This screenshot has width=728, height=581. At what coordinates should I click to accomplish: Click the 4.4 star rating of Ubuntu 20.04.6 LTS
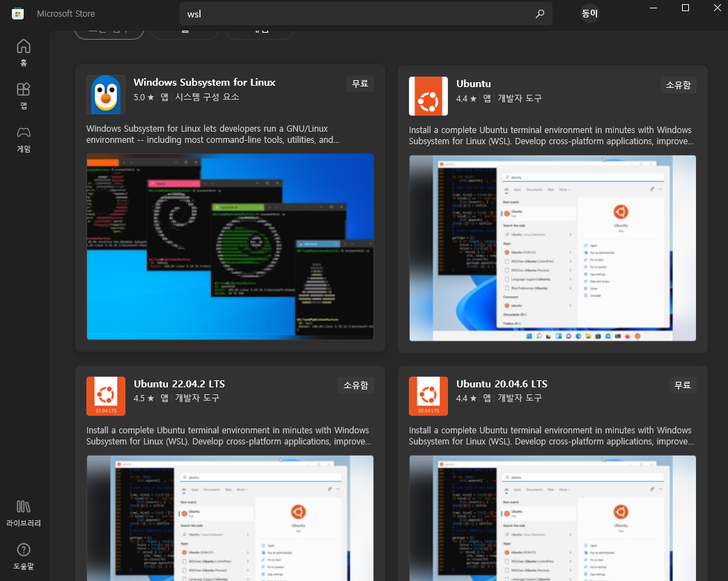click(466, 398)
